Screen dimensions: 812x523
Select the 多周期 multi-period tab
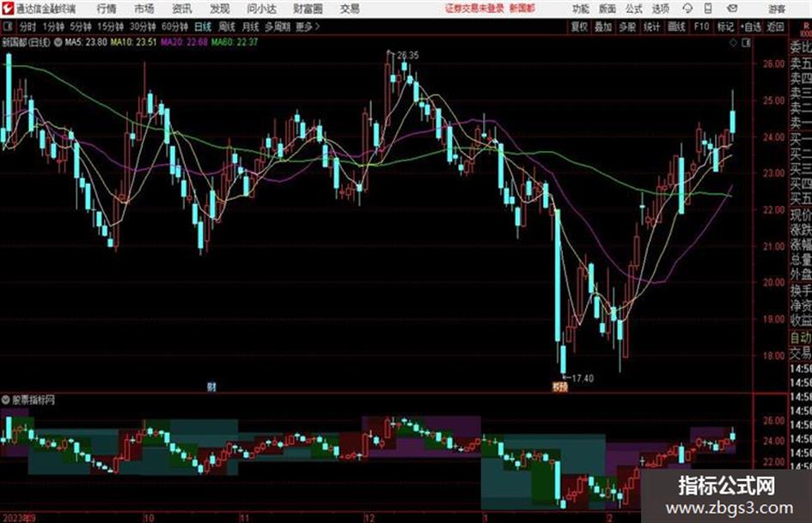pyautogui.click(x=278, y=27)
